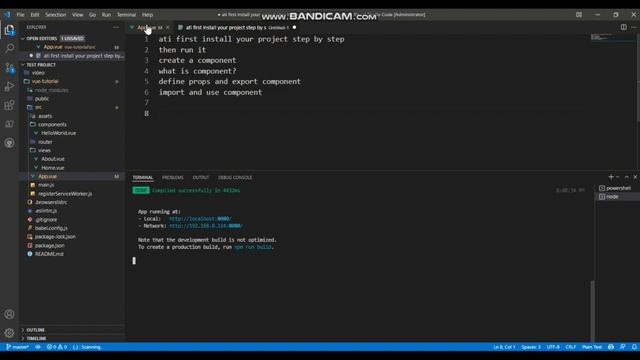Select the PROBLEMS panel tab

tap(173, 178)
